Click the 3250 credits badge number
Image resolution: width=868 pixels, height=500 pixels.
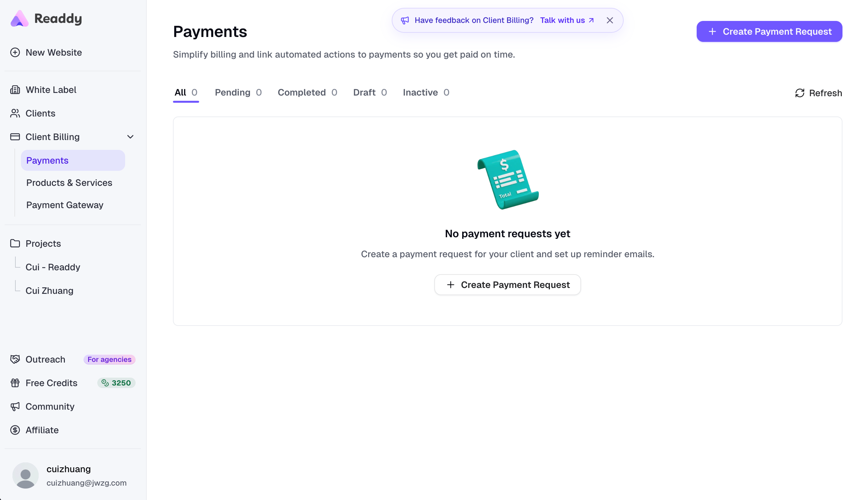pyautogui.click(x=121, y=383)
